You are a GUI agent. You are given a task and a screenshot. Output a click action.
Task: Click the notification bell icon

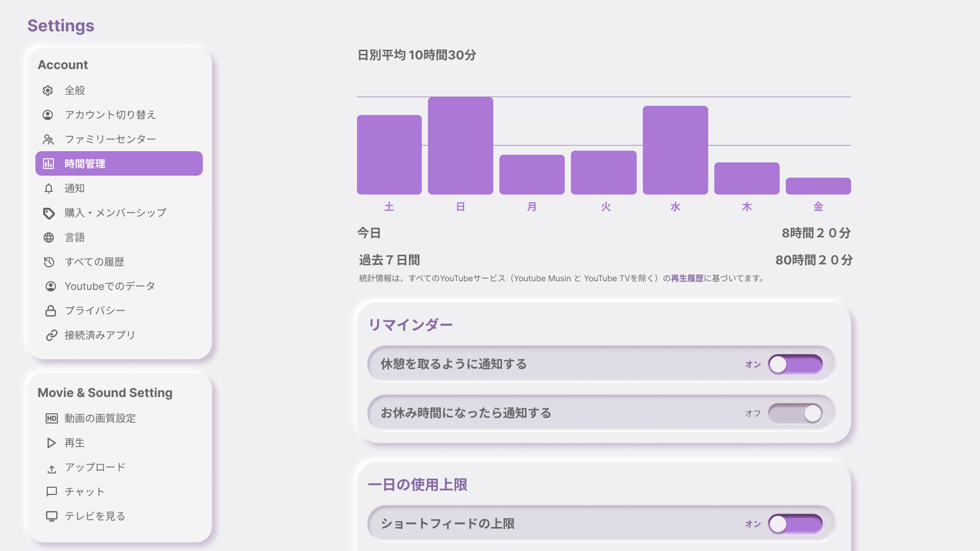click(x=48, y=188)
